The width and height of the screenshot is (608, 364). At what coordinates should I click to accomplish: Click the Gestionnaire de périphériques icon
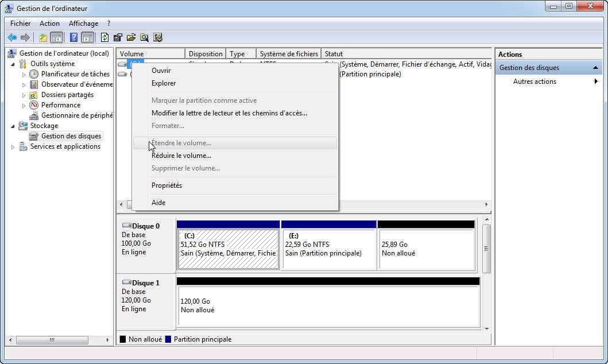tap(34, 115)
